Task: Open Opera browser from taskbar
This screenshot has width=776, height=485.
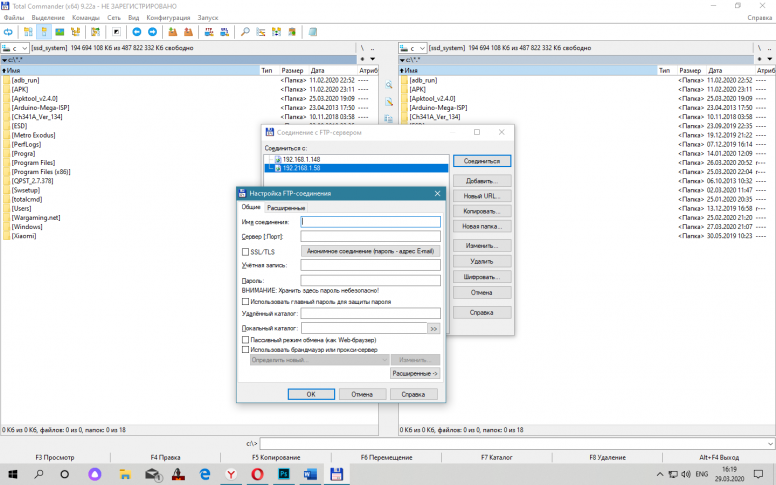Action: tap(257, 474)
